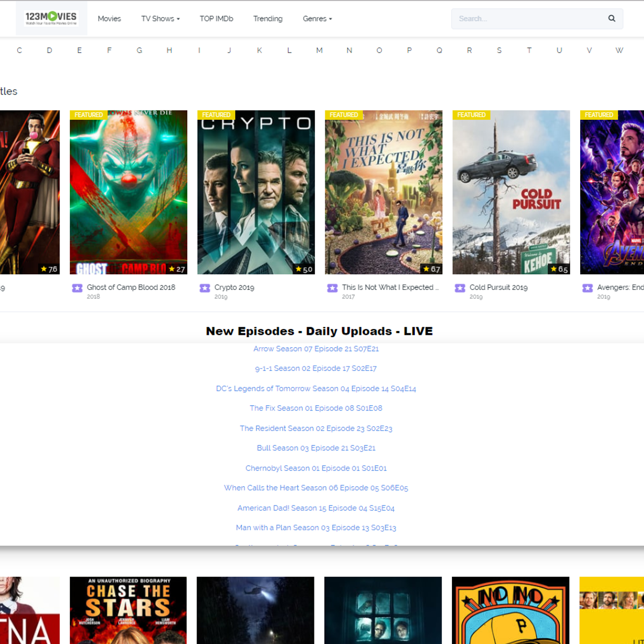Filter titles by letter K
This screenshot has height=644, width=644.
[x=259, y=50]
